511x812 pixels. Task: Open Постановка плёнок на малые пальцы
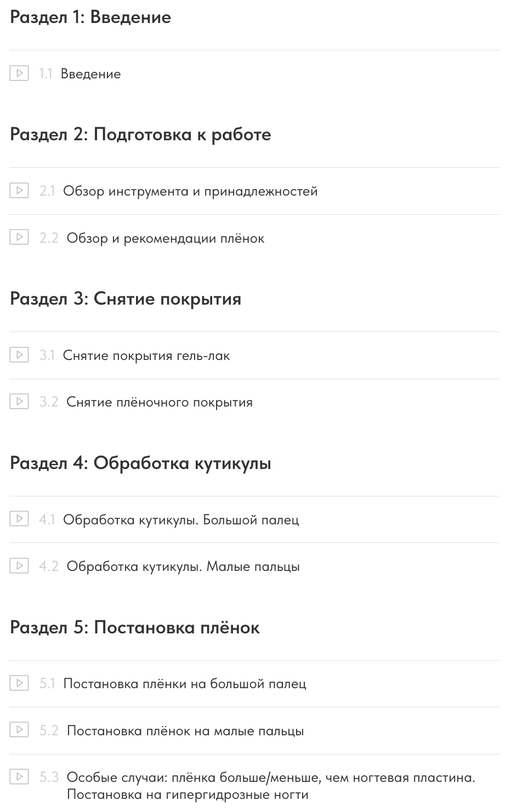coord(185,731)
